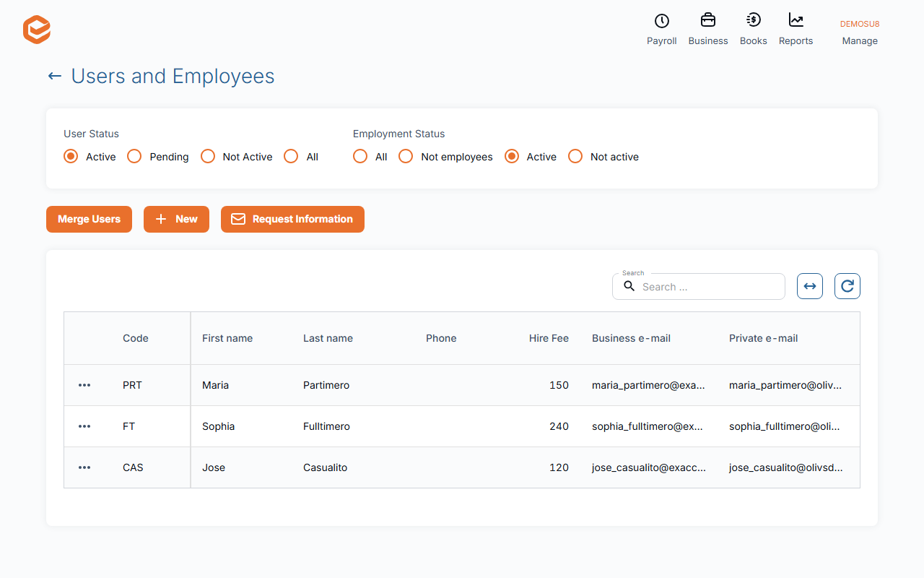Screen dimensions: 924x578
Task: Sort by Hire Fee column header
Action: [549, 338]
